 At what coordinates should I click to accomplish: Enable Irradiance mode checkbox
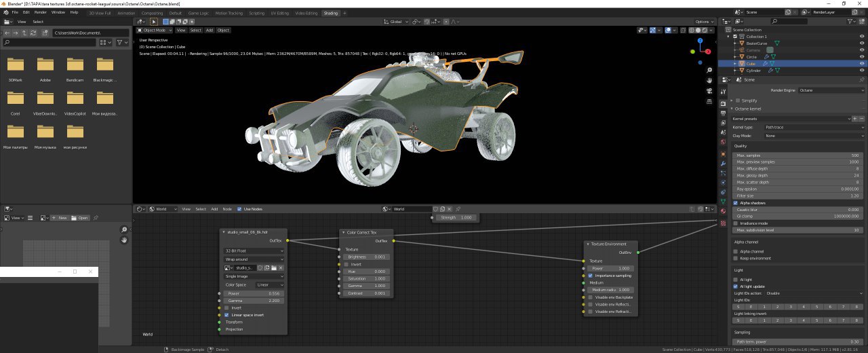pyautogui.click(x=736, y=223)
